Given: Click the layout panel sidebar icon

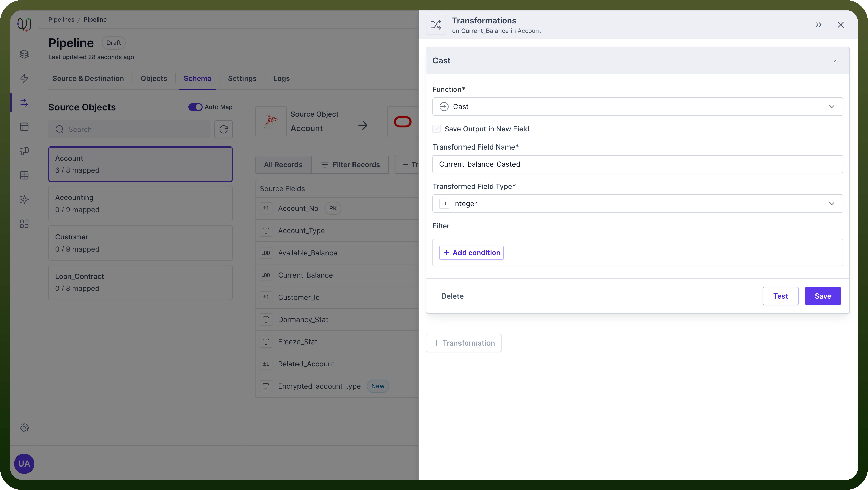Looking at the screenshot, I should tap(24, 127).
